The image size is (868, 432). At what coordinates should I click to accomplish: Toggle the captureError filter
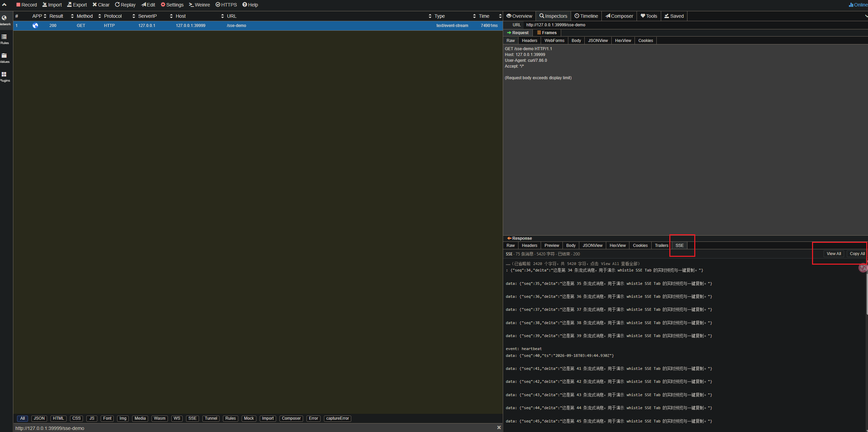(x=338, y=418)
